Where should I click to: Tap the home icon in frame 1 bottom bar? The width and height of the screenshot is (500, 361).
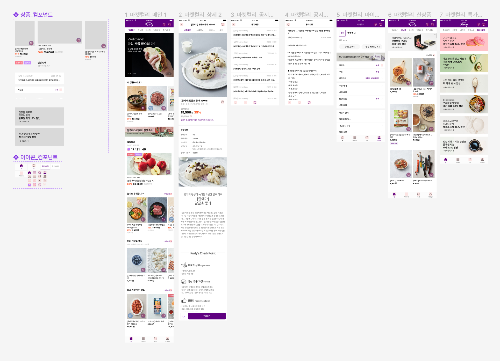[x=131, y=339]
